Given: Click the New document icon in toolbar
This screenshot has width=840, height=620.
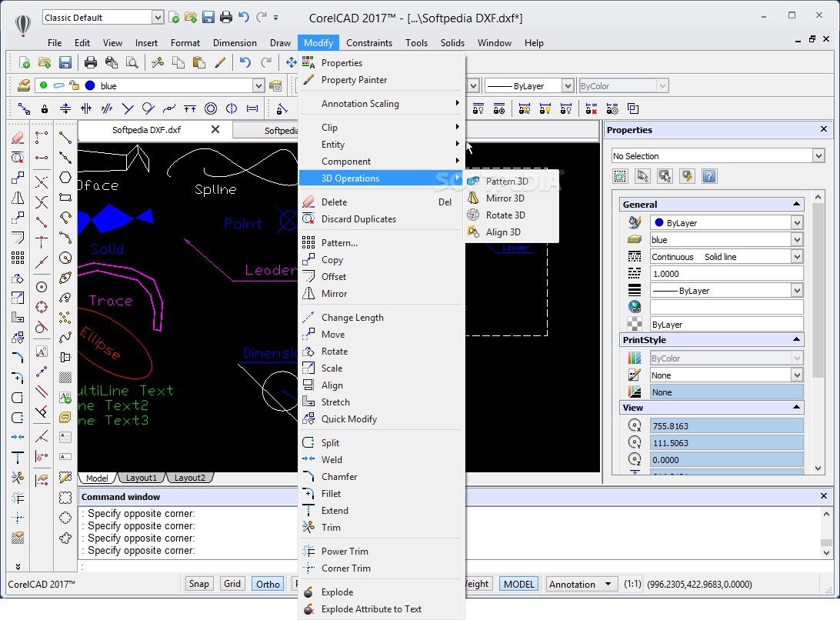Looking at the screenshot, I should pos(24,63).
